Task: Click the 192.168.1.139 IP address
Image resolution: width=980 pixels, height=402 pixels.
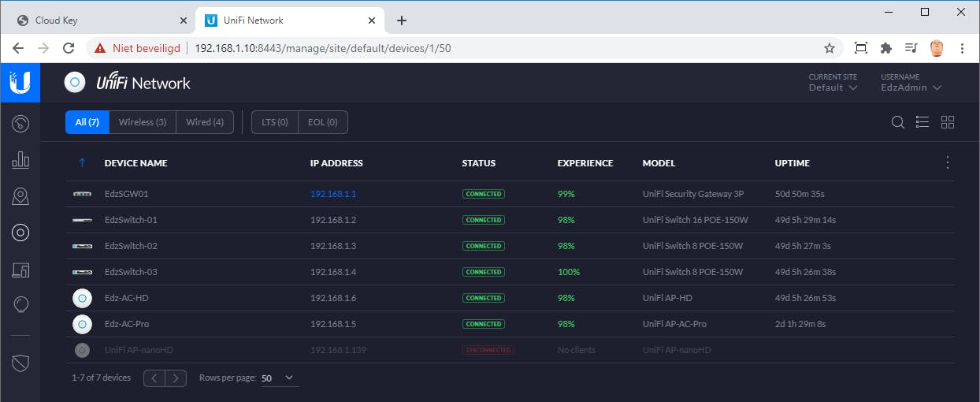Action: tap(336, 350)
